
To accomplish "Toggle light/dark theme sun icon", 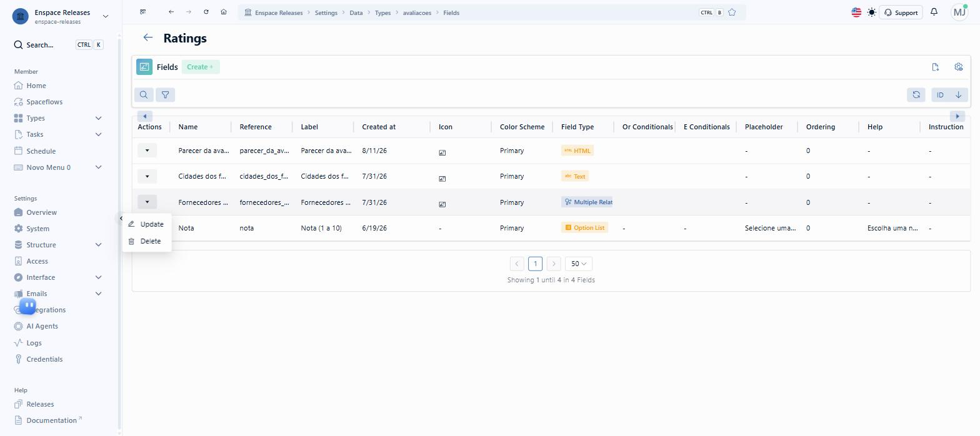I will (x=872, y=12).
